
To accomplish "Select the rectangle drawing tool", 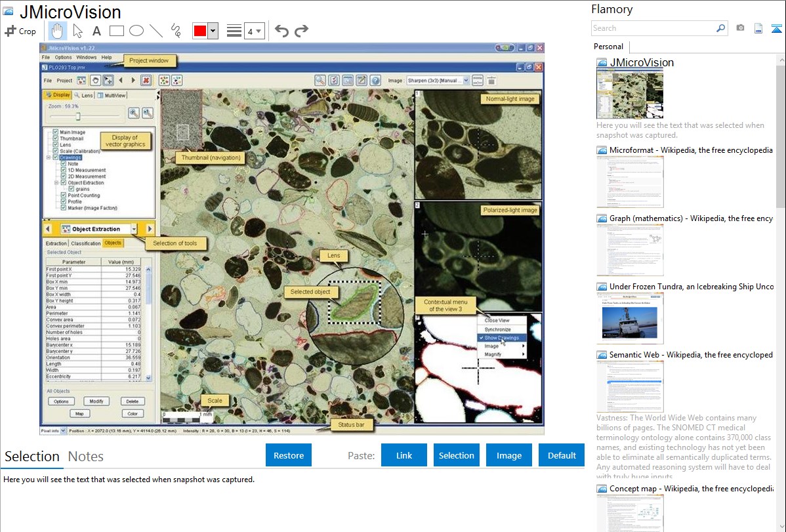I will 116,31.
